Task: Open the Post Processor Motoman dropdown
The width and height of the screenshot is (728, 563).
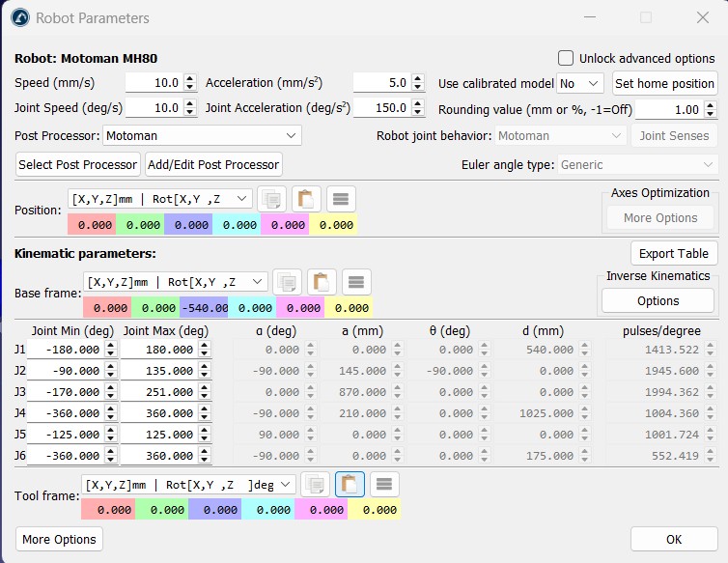Action: click(203, 136)
